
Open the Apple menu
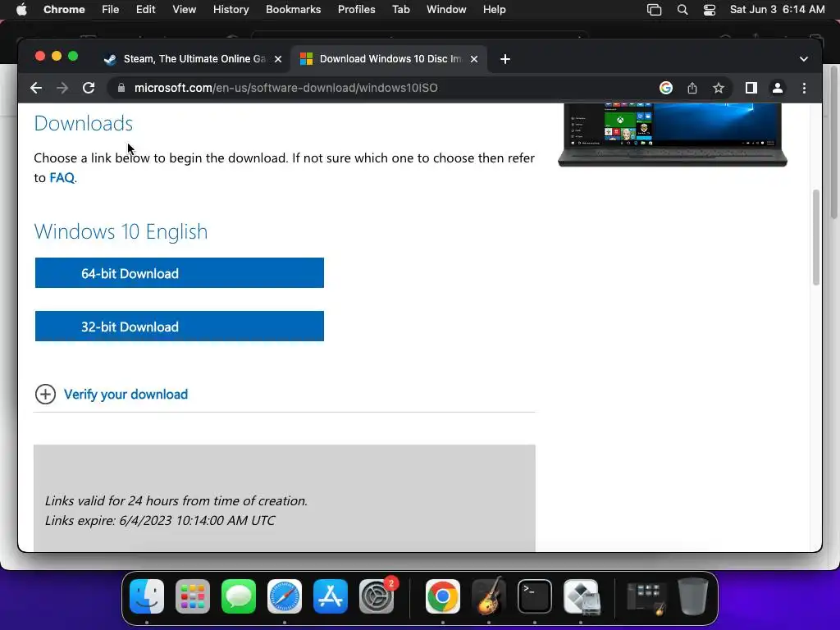(x=21, y=10)
